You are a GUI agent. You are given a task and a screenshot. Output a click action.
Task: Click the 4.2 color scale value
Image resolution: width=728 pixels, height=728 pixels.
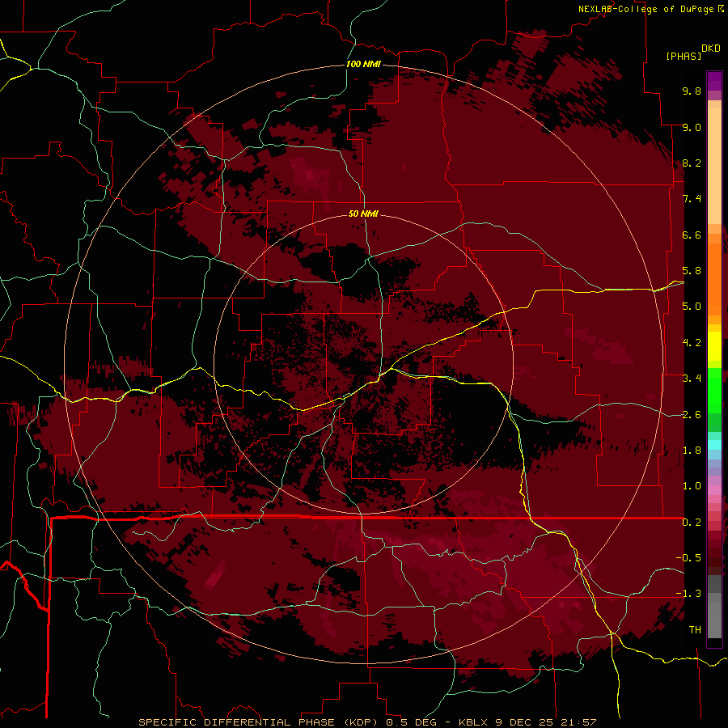click(x=692, y=343)
